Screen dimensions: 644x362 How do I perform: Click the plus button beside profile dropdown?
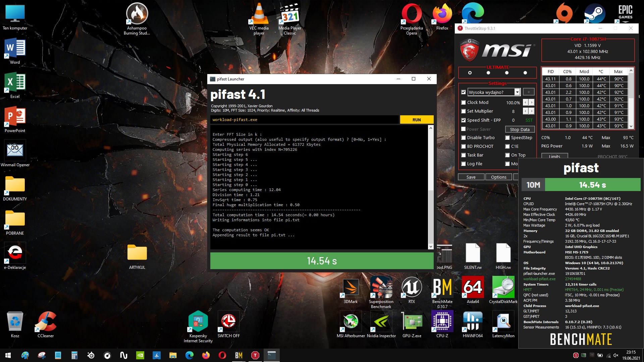pos(529,92)
